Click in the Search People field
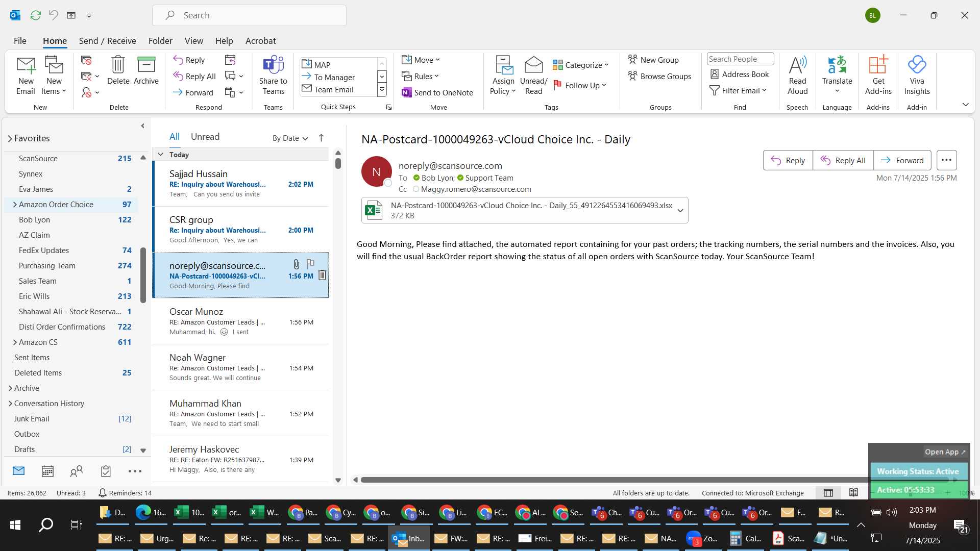Viewport: 980px width, 551px height. tap(740, 59)
